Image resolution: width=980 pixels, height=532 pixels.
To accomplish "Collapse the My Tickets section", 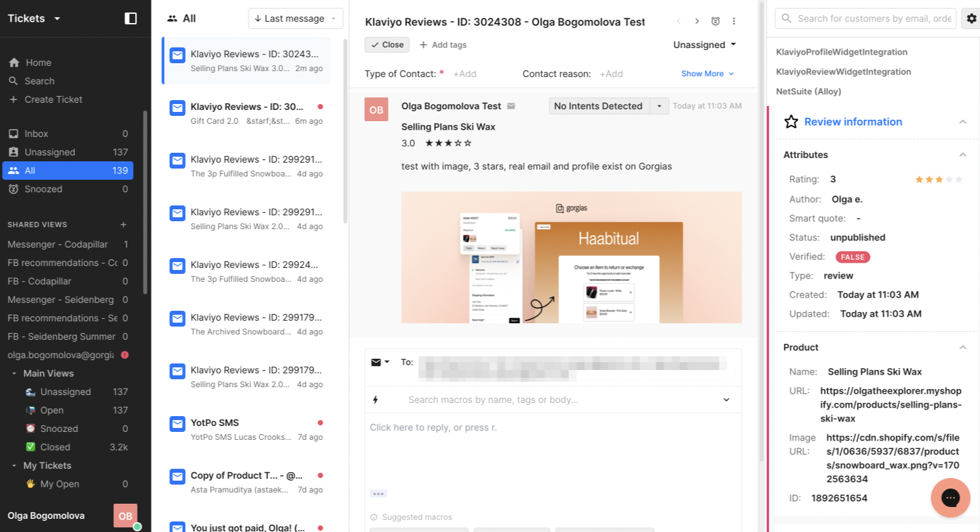I will 14,465.
